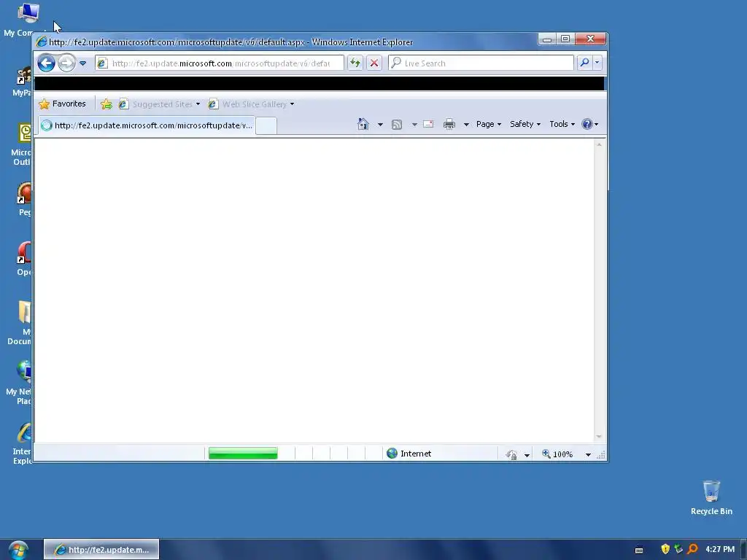Click the Read Mail envelope icon

click(428, 124)
